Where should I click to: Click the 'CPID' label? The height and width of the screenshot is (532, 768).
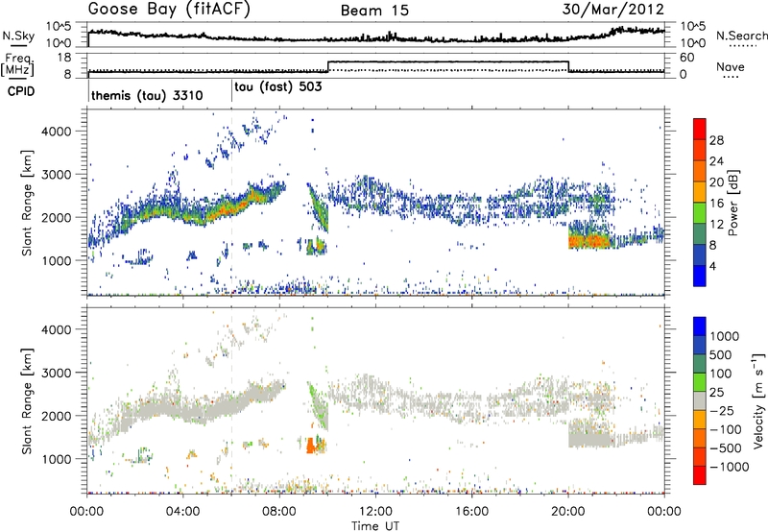[x=21, y=91]
